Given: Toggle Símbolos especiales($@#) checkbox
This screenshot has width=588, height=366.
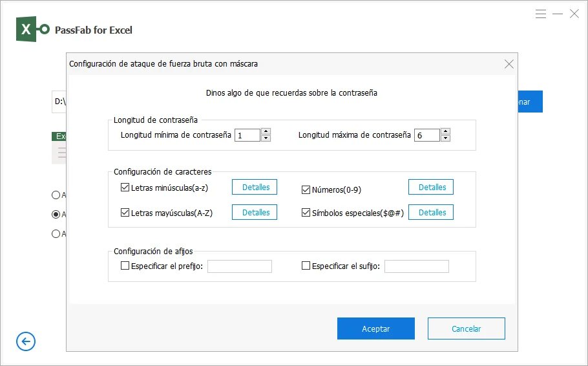Looking at the screenshot, I should point(306,213).
